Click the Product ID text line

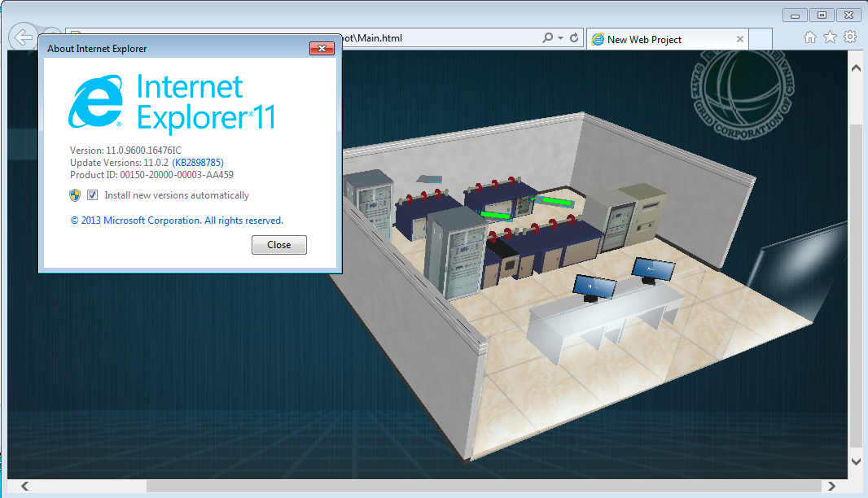(151, 175)
